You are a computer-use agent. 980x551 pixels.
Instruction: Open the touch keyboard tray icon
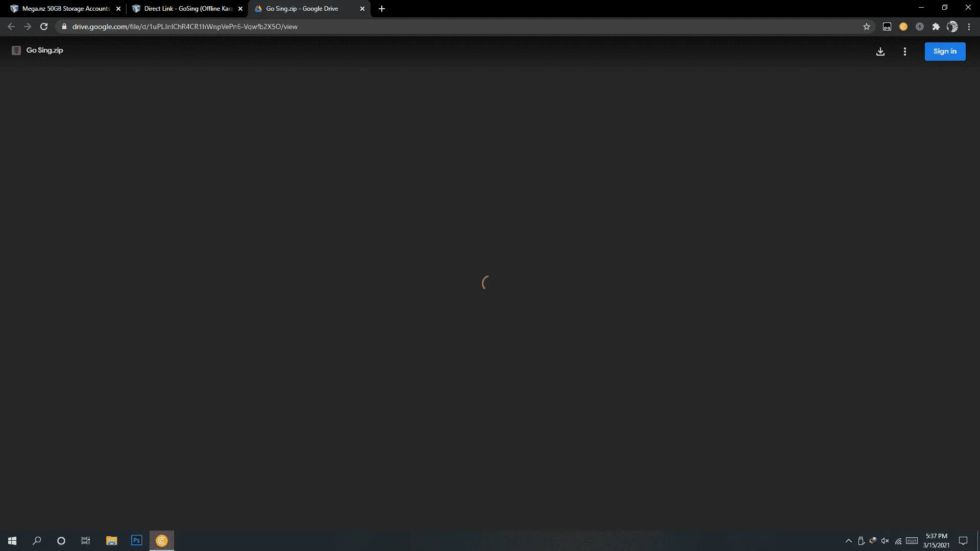click(912, 541)
